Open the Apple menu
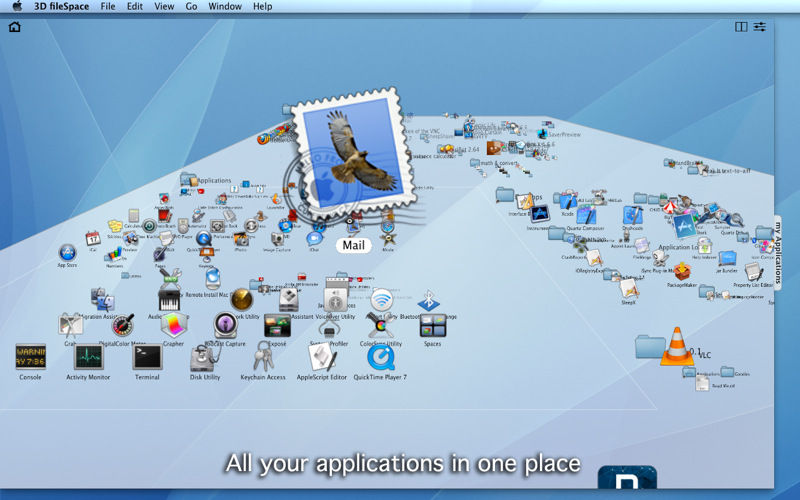The width and height of the screenshot is (800, 500). 17,6
